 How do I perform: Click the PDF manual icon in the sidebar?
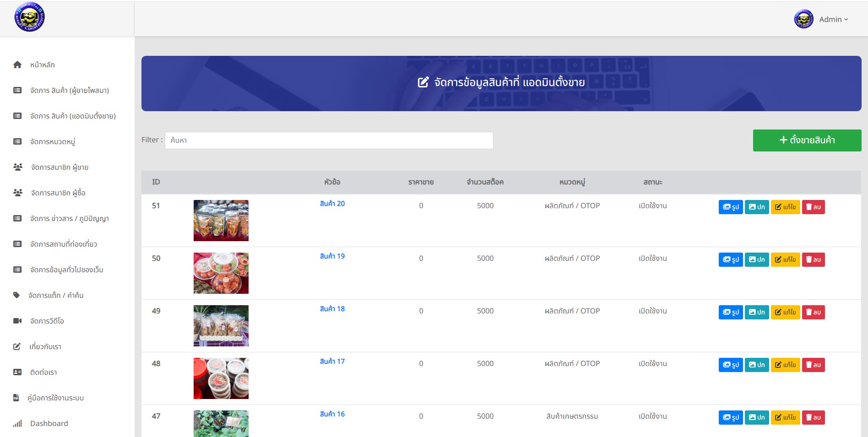click(x=16, y=398)
